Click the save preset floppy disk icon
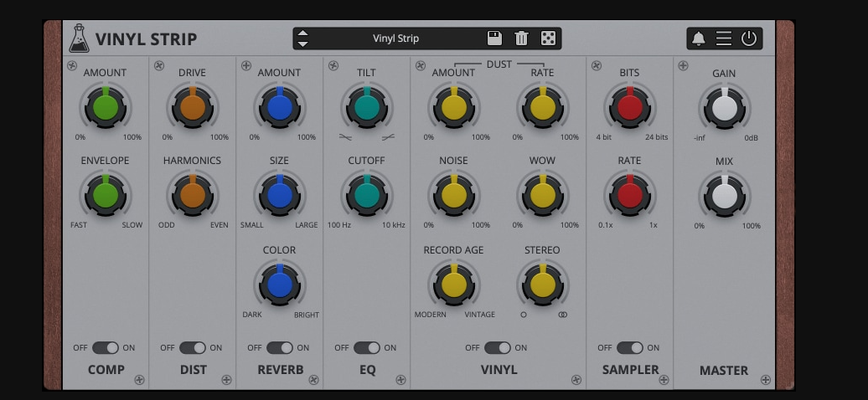This screenshot has width=868, height=400. (x=494, y=38)
